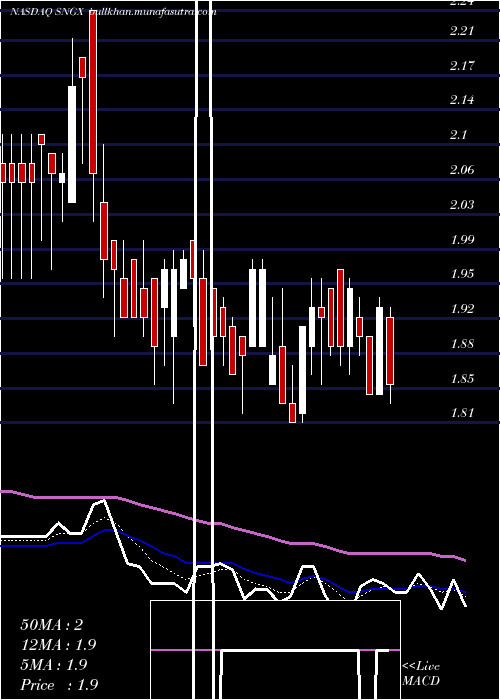This screenshot has height=700, width=500.
Task: Click the 50MA : 2 readout
Action: click(52, 625)
